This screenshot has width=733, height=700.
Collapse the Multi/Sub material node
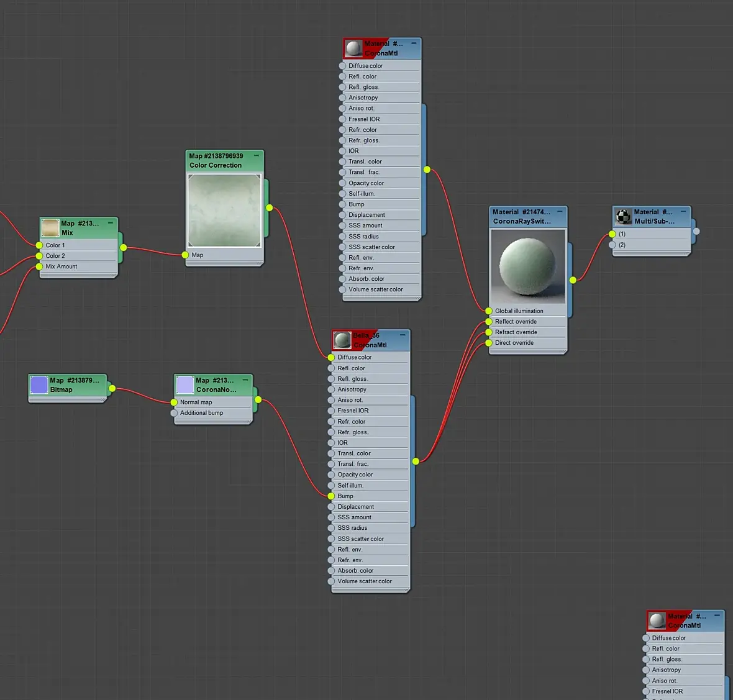683,212
